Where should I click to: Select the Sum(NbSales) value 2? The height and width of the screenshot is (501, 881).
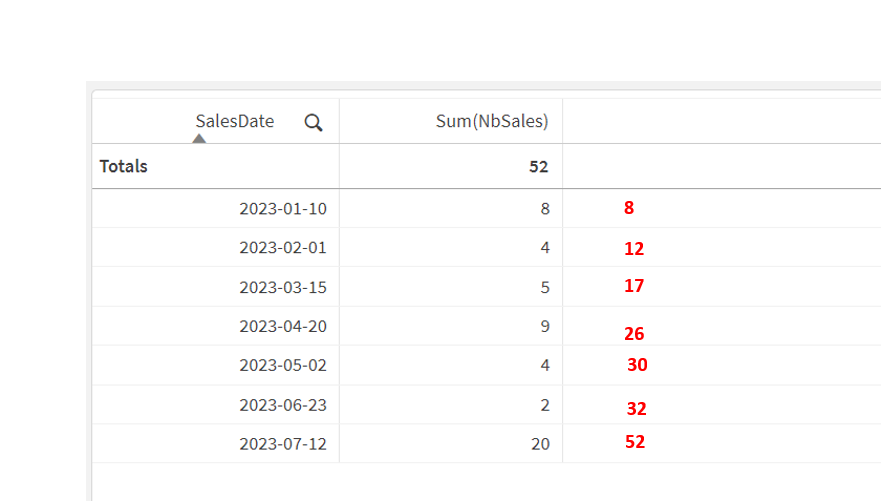(545, 404)
